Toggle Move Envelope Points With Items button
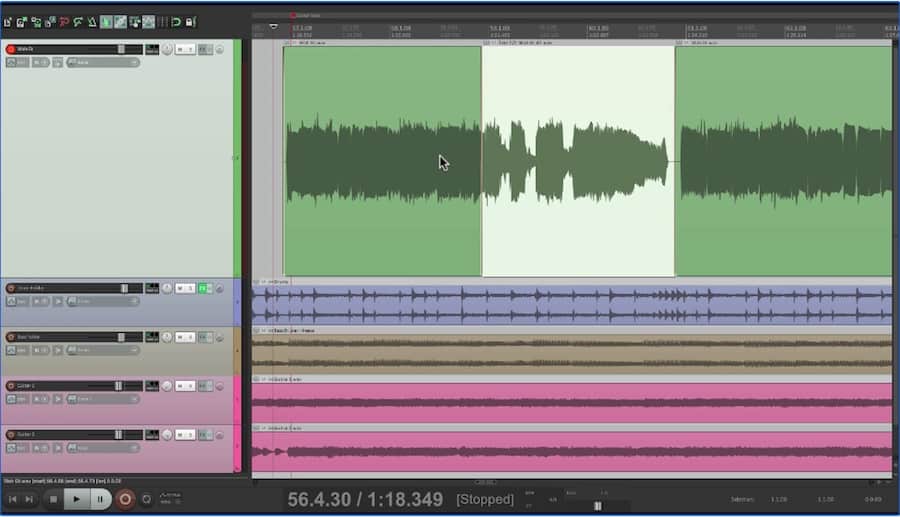Image resolution: width=900 pixels, height=517 pixels. [149, 22]
